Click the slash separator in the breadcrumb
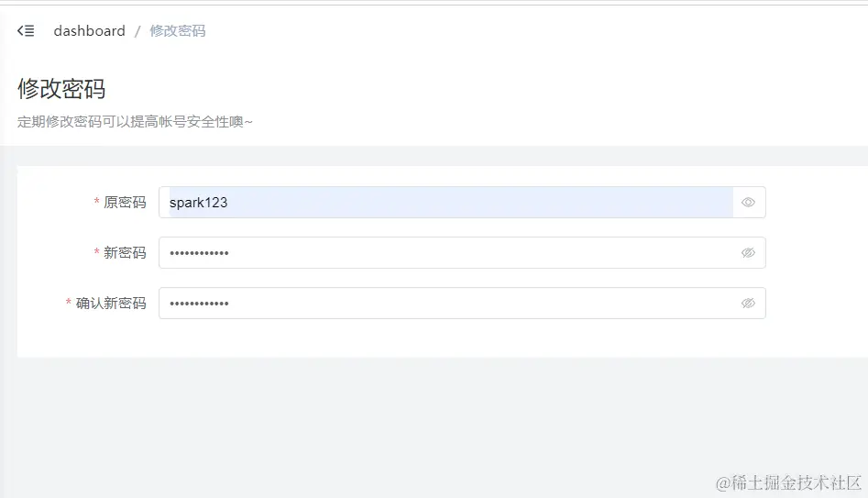Screen dimensions: 868x498 (x=137, y=31)
